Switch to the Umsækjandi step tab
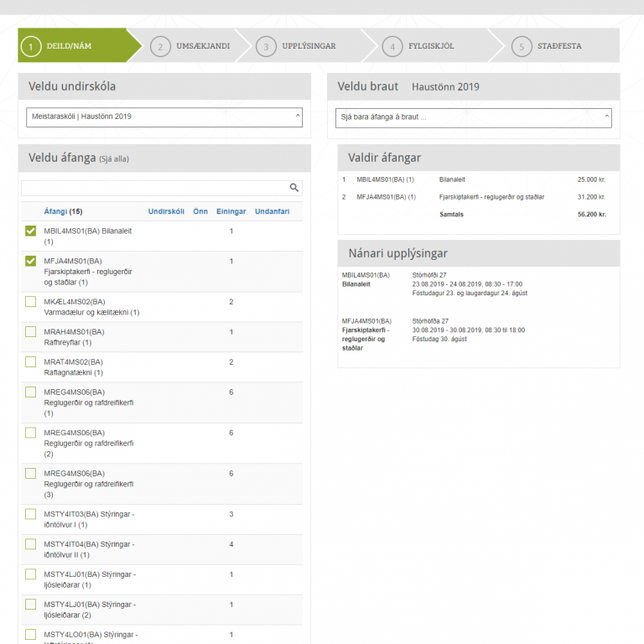The height and width of the screenshot is (644, 644). click(202, 46)
